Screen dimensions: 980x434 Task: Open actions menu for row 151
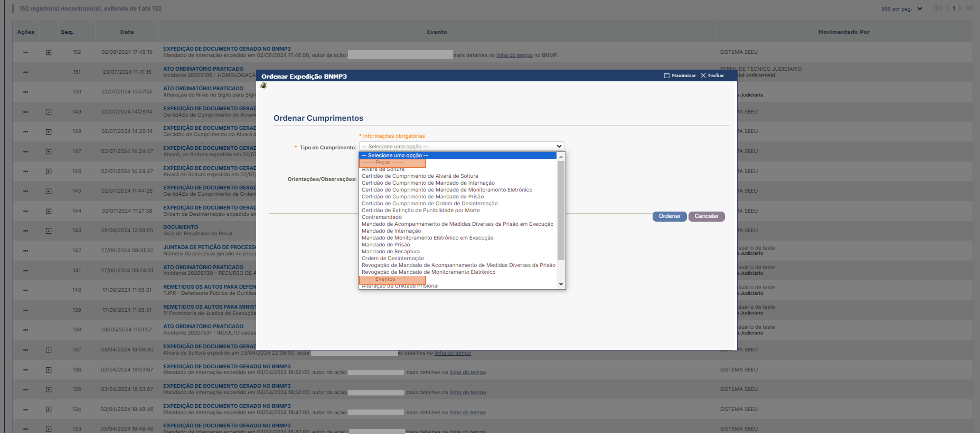pyautogui.click(x=25, y=72)
